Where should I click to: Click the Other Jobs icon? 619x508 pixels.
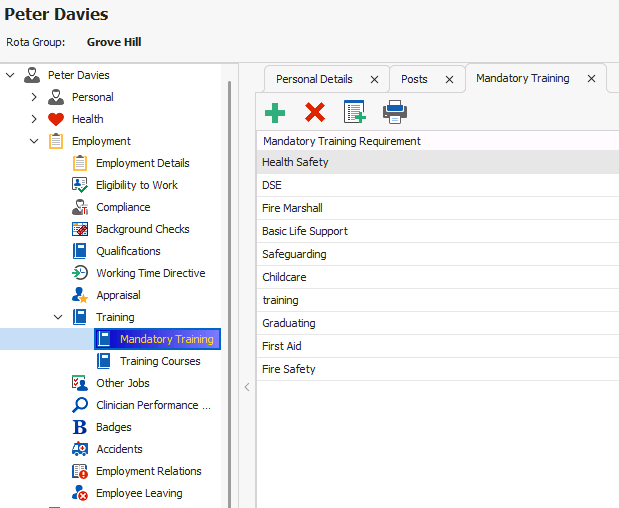pyautogui.click(x=80, y=383)
